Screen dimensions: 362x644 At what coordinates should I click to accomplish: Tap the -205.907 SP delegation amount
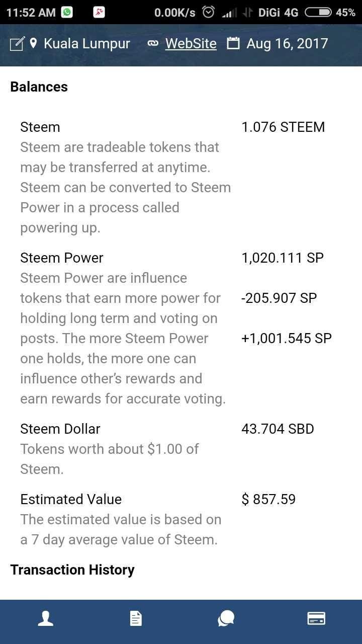[x=279, y=298]
